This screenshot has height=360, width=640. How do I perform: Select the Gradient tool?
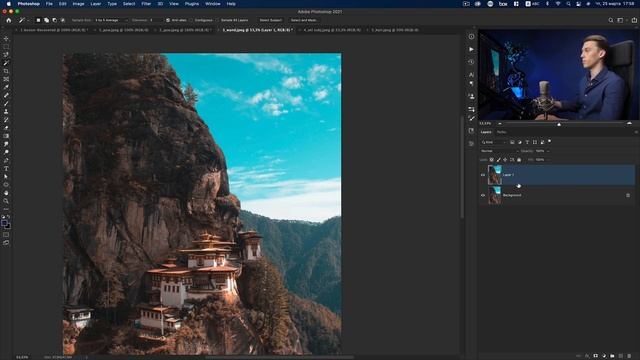coord(6,136)
